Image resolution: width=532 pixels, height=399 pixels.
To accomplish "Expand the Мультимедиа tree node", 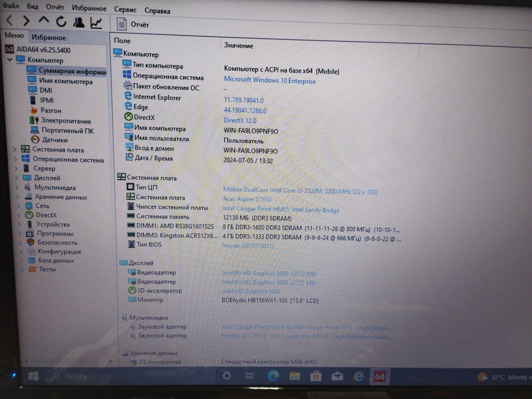I will (x=17, y=187).
